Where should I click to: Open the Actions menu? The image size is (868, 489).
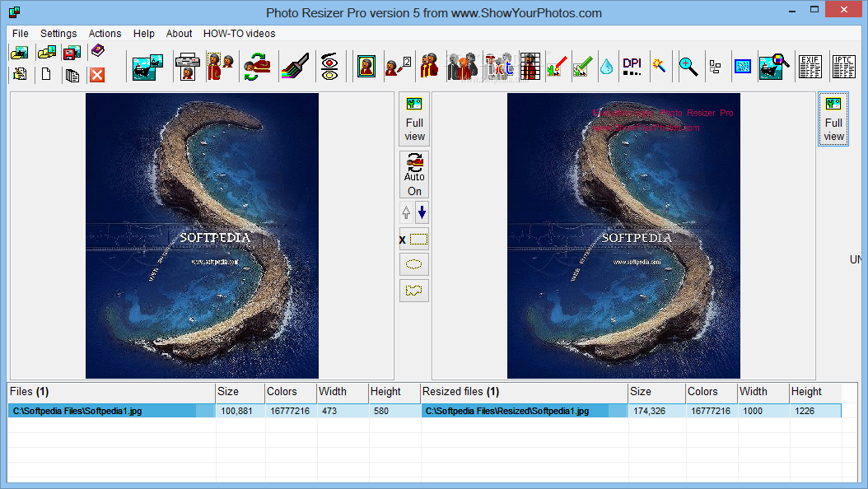(x=105, y=34)
